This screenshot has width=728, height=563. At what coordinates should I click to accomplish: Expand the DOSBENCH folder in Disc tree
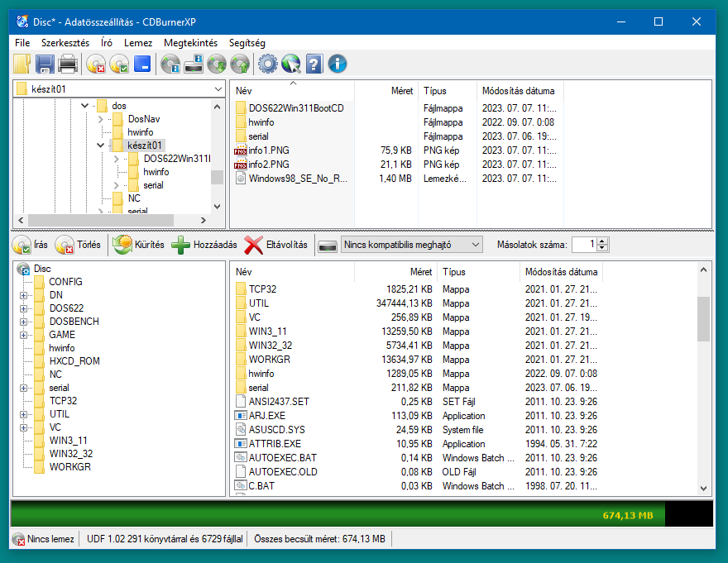pyautogui.click(x=24, y=322)
